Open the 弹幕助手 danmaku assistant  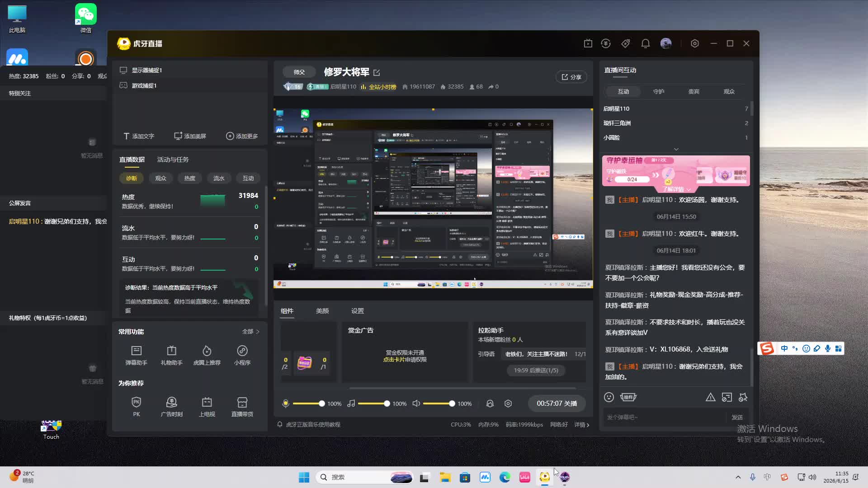136,355
